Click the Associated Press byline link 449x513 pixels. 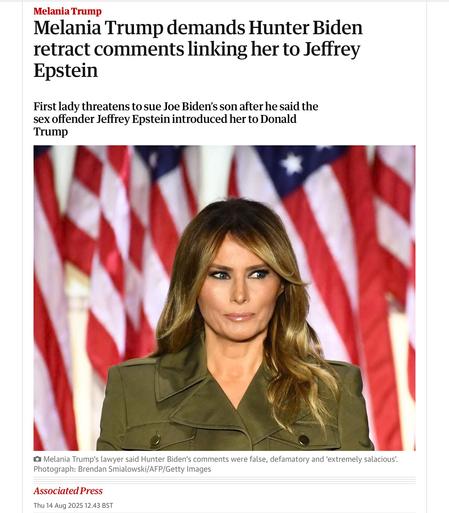[x=68, y=491]
